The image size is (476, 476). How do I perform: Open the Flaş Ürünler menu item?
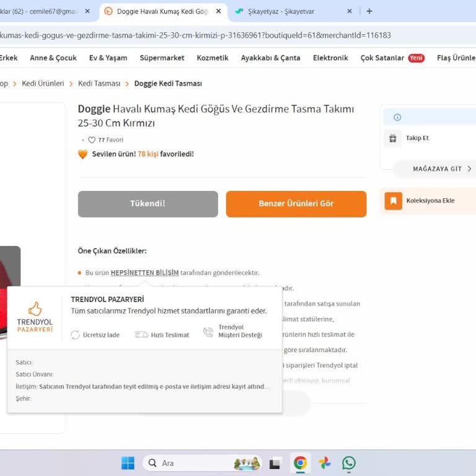point(456,58)
